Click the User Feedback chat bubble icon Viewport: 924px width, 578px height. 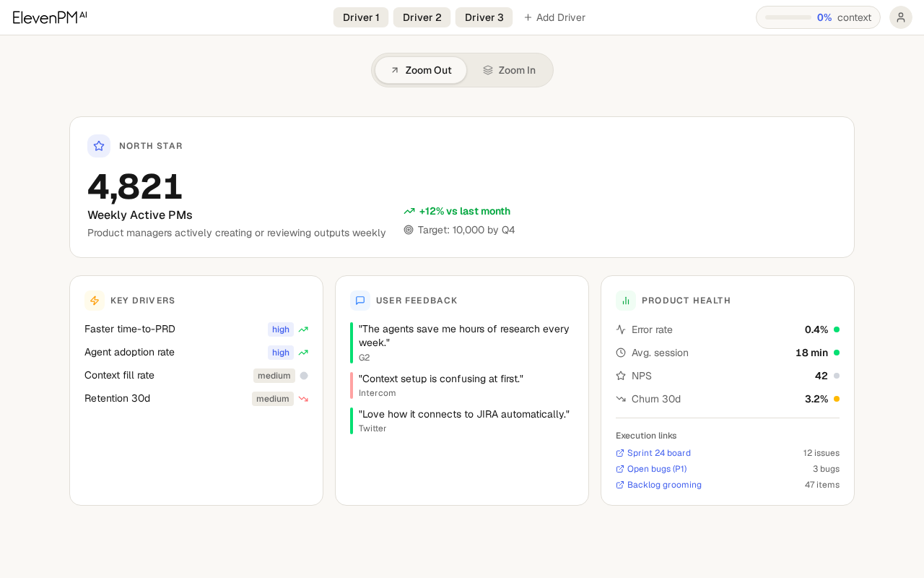coord(360,301)
